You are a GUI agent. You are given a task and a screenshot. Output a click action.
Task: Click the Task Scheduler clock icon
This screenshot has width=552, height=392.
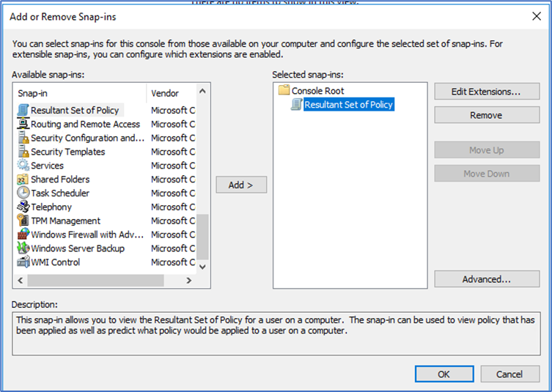click(23, 193)
